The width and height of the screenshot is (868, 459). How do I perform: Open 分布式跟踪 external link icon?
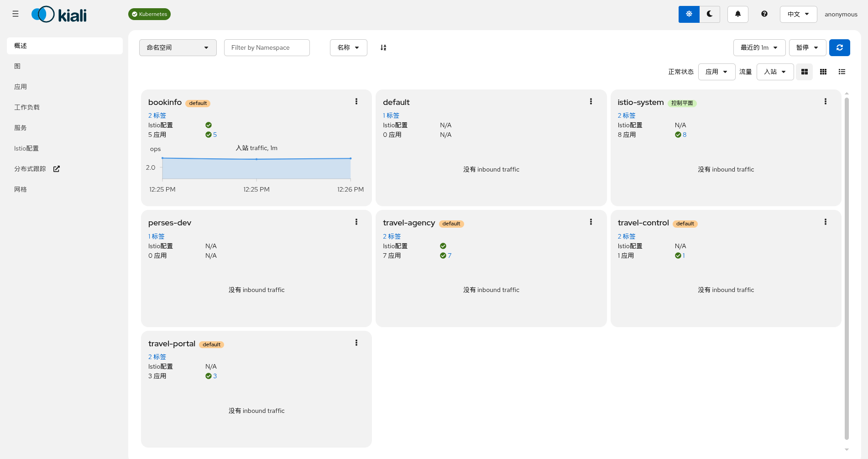click(56, 168)
